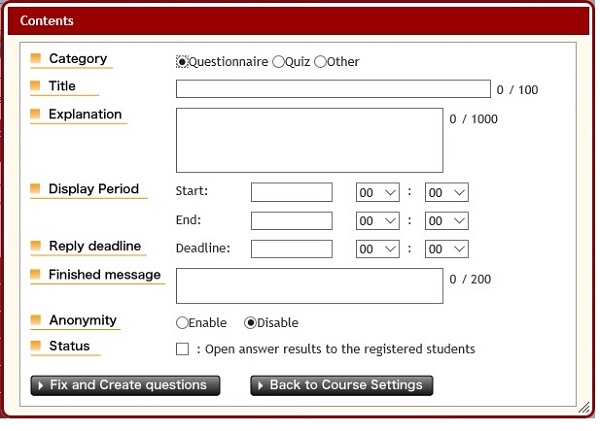Expand the End minute dropdown

446,221
